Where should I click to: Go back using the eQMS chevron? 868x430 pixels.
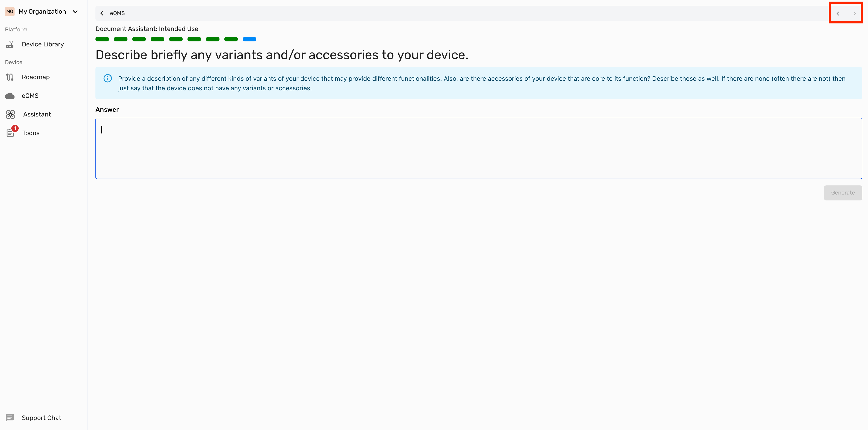[x=102, y=13]
